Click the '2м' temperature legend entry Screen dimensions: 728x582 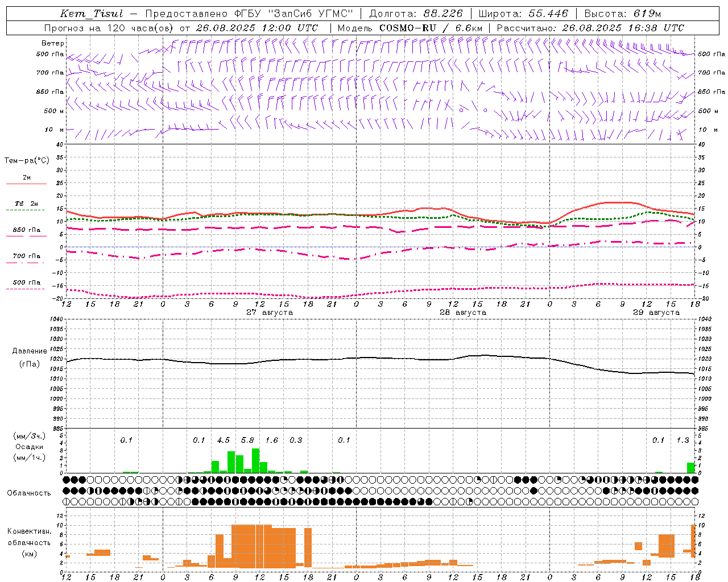[x=27, y=177]
